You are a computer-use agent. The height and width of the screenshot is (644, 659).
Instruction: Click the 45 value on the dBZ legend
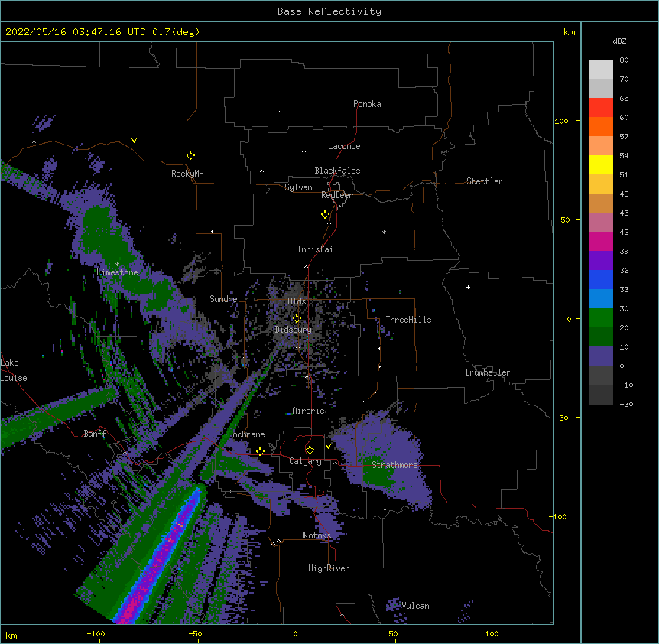pos(624,213)
